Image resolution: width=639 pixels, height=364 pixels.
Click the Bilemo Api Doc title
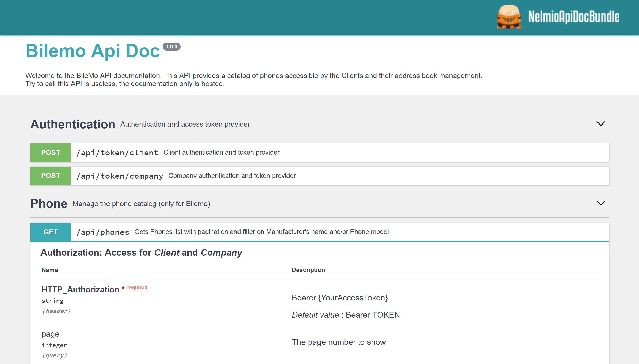point(93,51)
